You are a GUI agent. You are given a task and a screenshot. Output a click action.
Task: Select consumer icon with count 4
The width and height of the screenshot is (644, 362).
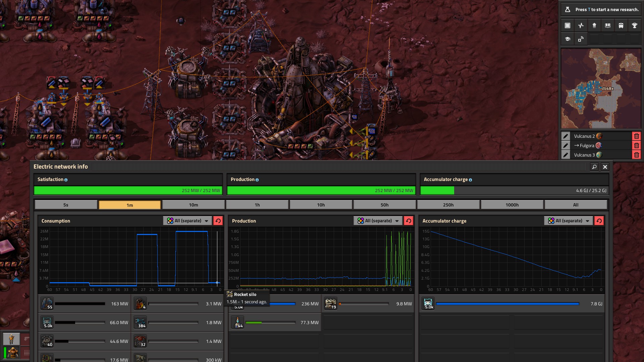pyautogui.click(x=140, y=304)
